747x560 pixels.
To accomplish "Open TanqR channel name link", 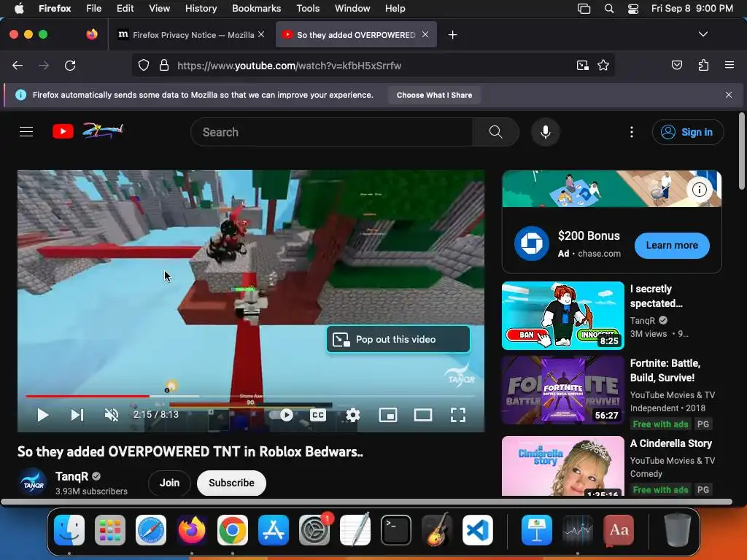I will pyautogui.click(x=72, y=476).
